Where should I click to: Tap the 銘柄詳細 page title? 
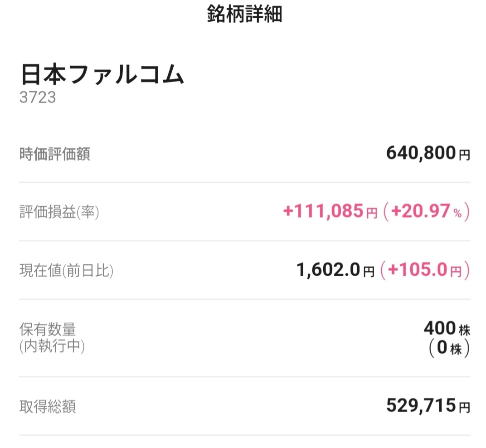[244, 15]
